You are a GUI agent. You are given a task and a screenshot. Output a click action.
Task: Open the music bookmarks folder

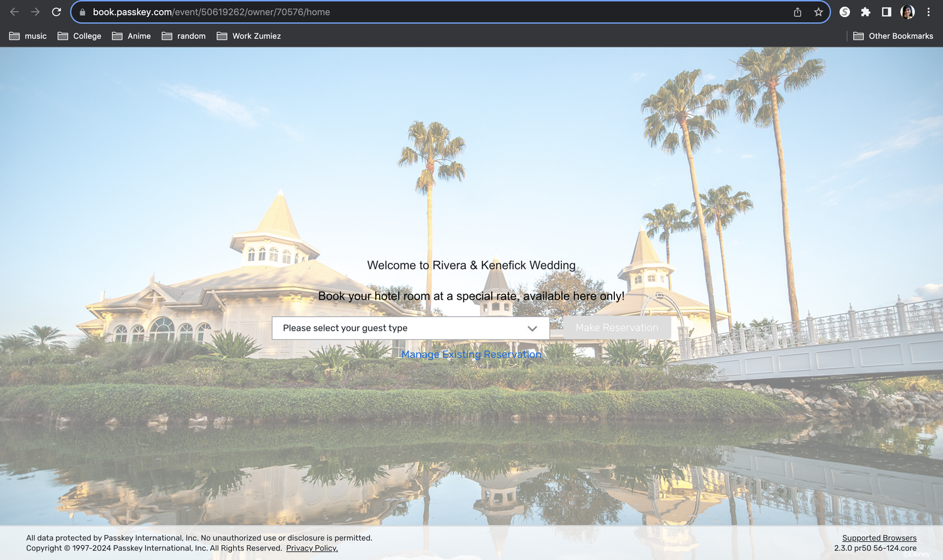coord(28,36)
